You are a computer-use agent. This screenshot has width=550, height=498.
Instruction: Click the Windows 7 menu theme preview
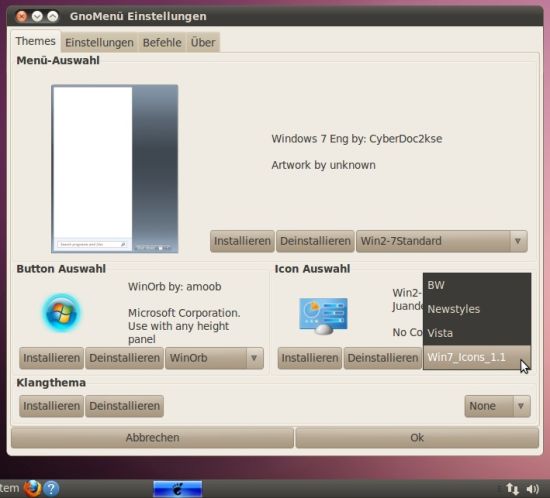click(x=115, y=169)
